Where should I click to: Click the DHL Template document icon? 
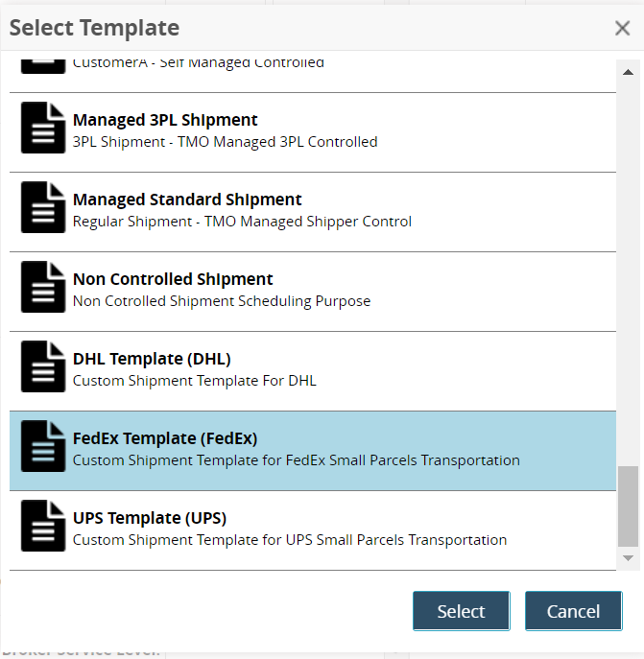[x=44, y=367]
